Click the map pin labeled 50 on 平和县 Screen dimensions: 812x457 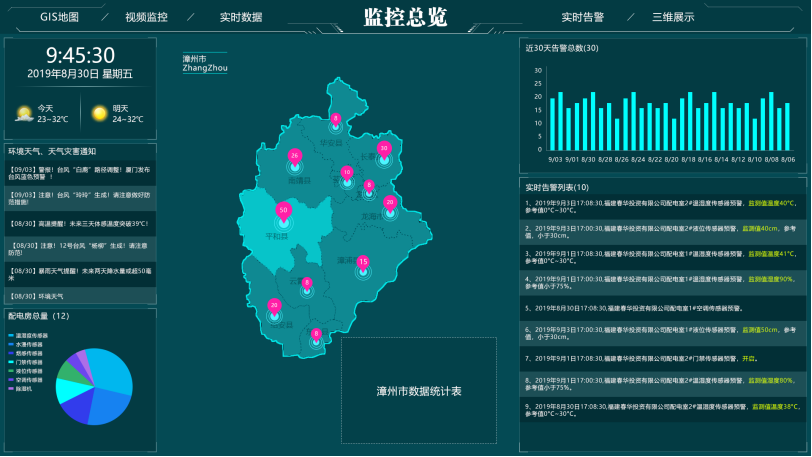(284, 211)
